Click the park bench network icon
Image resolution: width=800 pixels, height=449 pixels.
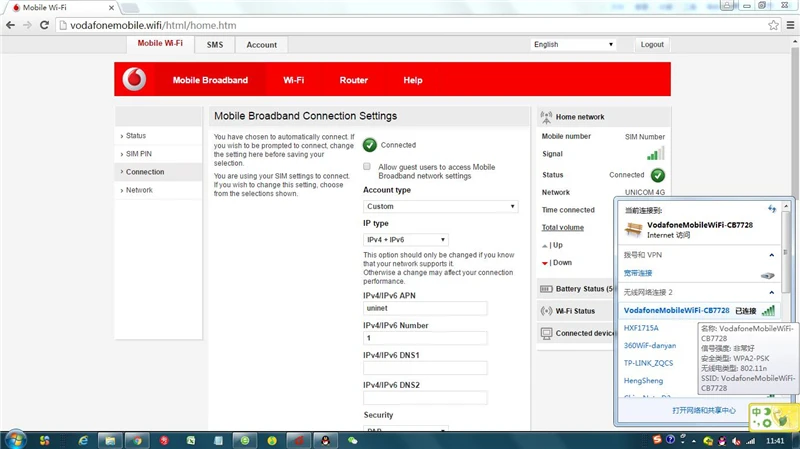(633, 230)
